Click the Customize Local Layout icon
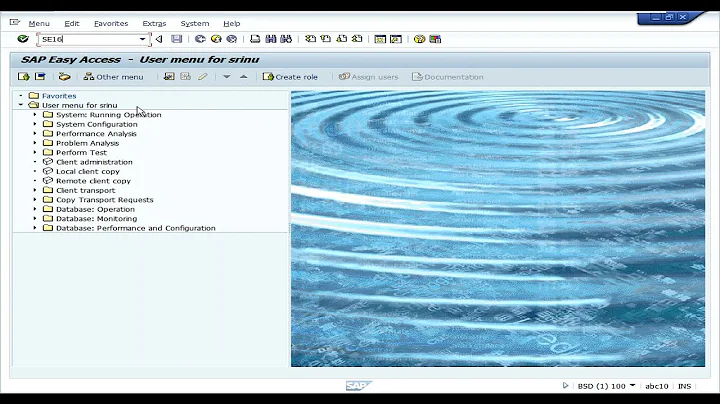This screenshot has width=720, height=404. (435, 39)
